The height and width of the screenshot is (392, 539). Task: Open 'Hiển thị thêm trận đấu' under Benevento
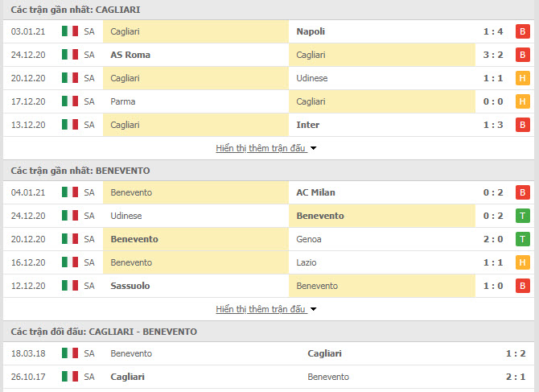(x=261, y=309)
